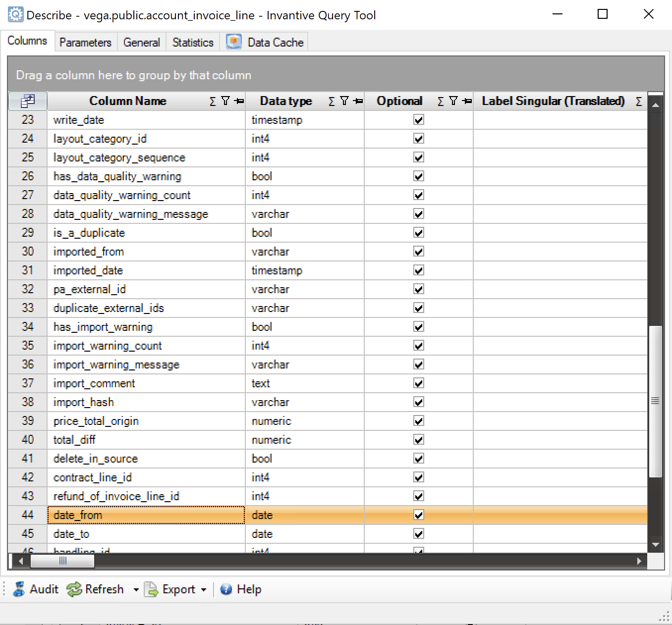Uncheck Optional for the date_from row
Screen dimensions: 672x625
pyautogui.click(x=419, y=515)
